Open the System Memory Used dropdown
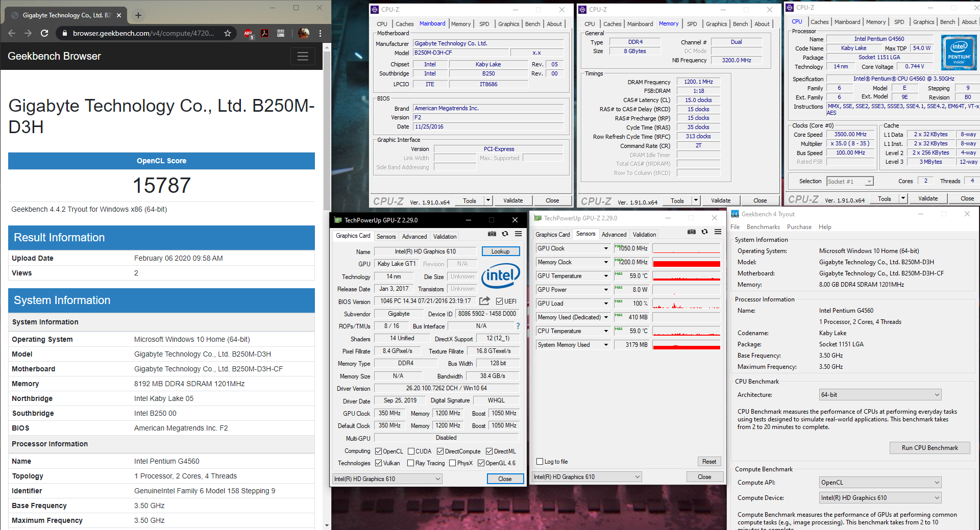The width and height of the screenshot is (980, 530). [x=606, y=345]
